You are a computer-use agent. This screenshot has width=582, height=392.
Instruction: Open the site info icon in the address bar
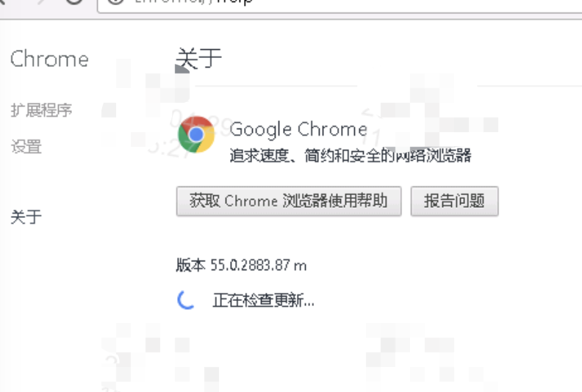pos(116,1)
